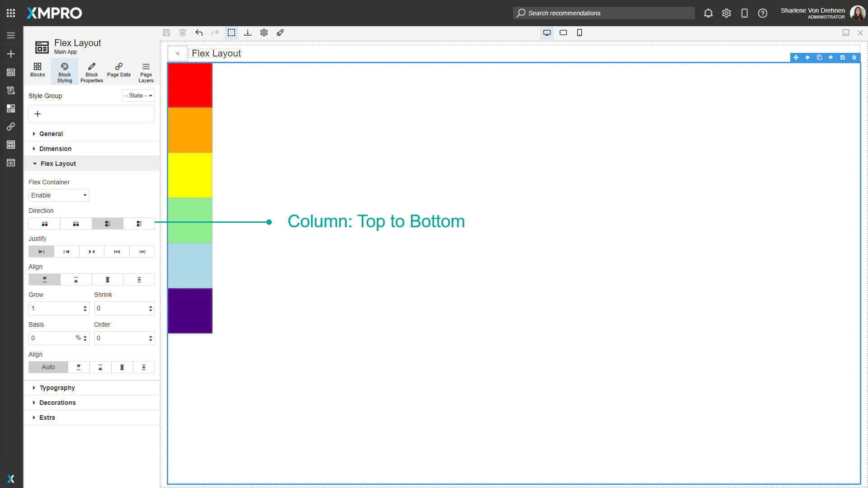Open the download icon in the canvas toolbar
This screenshot has height=488, width=868.
click(248, 33)
